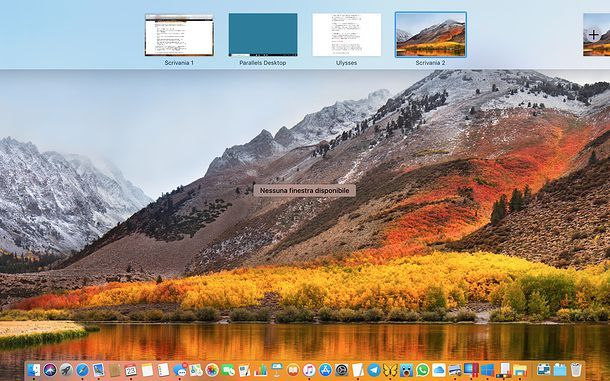Open Numbers bar chart icon
This screenshot has height=381, width=610.
point(261,370)
